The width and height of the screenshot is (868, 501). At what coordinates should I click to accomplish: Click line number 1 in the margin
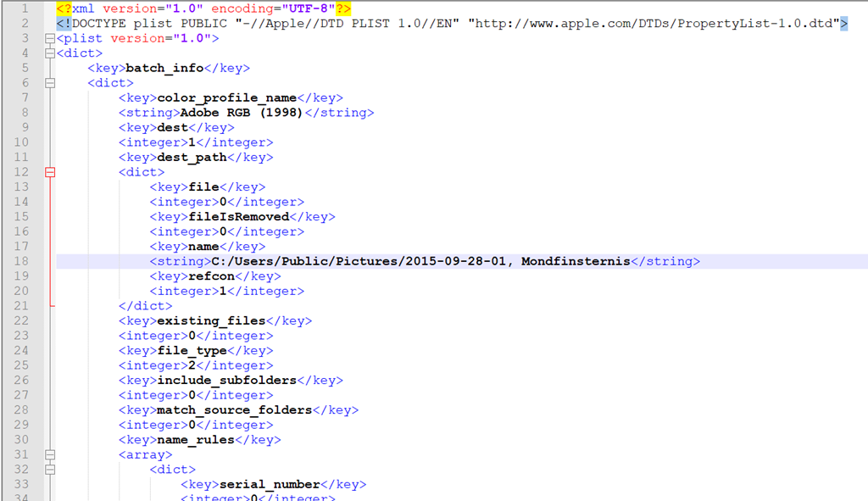[x=25, y=8]
